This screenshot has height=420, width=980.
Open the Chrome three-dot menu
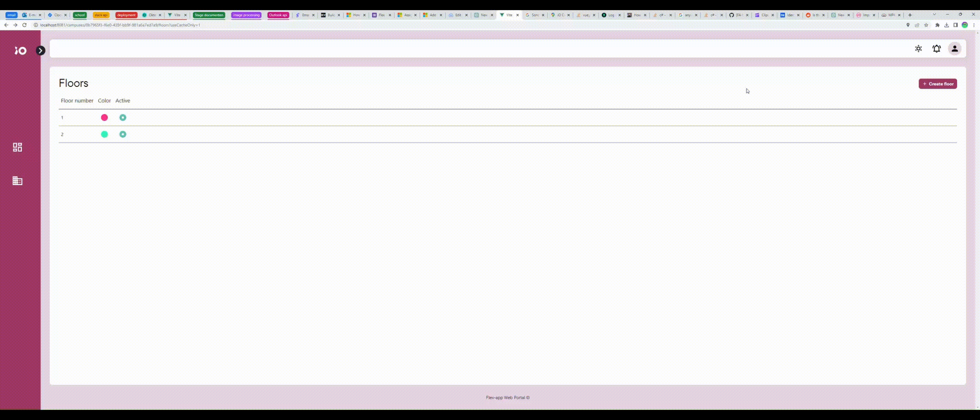click(x=974, y=25)
